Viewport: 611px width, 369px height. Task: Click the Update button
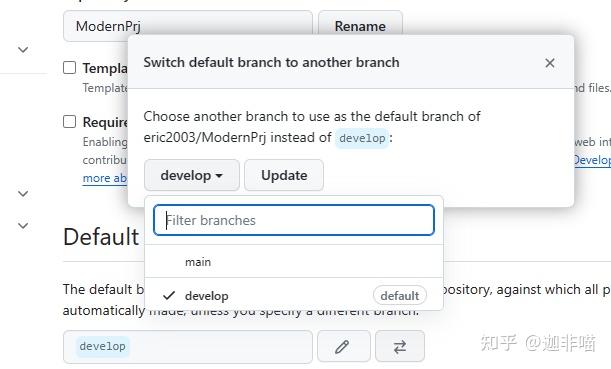tap(284, 175)
